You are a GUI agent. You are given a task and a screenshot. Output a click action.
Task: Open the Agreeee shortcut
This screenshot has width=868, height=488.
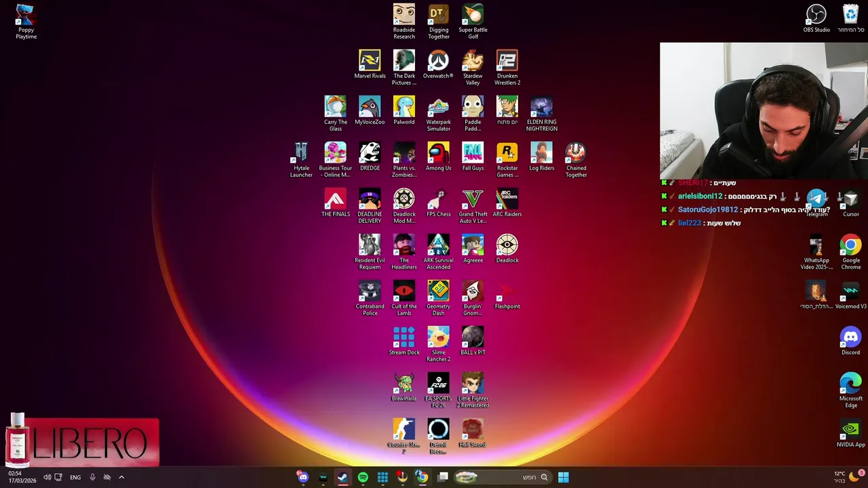pos(473,249)
